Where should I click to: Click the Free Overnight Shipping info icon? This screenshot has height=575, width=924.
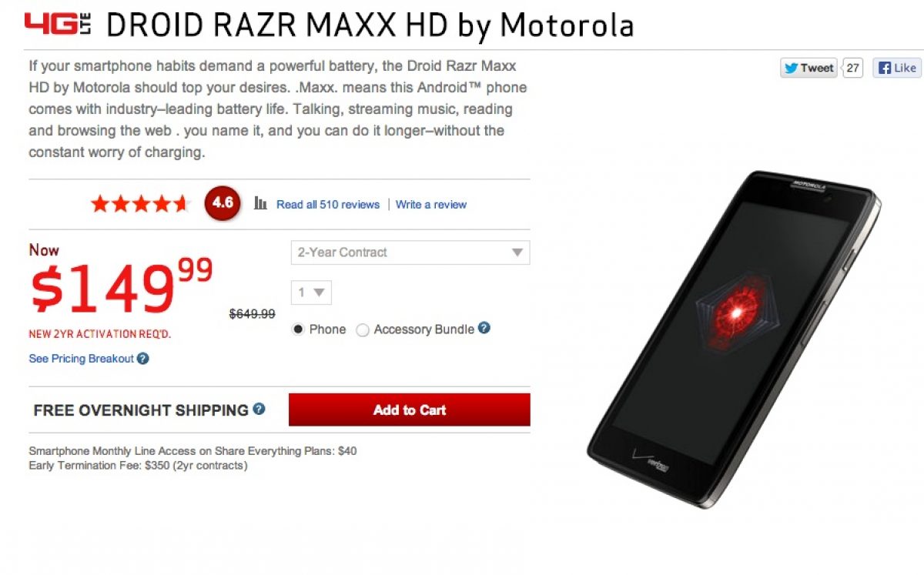coord(259,409)
